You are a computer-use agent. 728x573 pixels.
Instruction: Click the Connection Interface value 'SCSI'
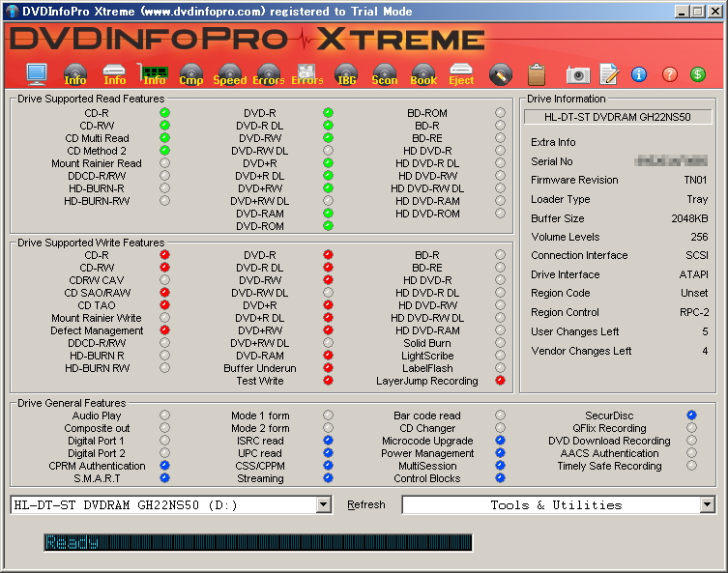tap(696, 256)
